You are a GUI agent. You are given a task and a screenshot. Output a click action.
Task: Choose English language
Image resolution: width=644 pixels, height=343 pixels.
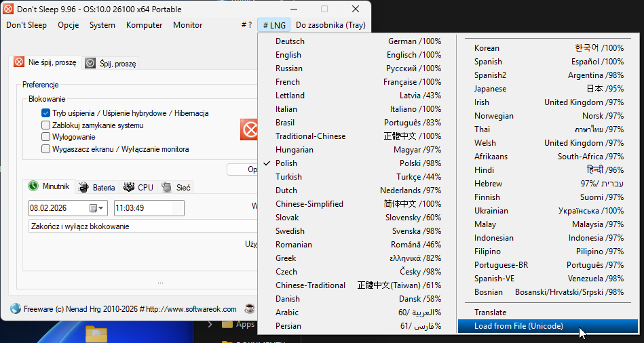(356, 55)
